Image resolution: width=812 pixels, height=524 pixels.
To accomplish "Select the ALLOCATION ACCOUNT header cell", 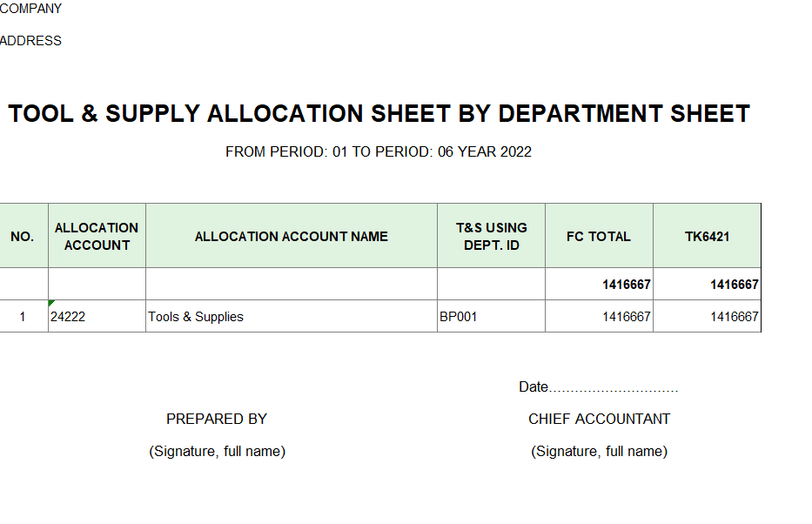I will click(97, 236).
